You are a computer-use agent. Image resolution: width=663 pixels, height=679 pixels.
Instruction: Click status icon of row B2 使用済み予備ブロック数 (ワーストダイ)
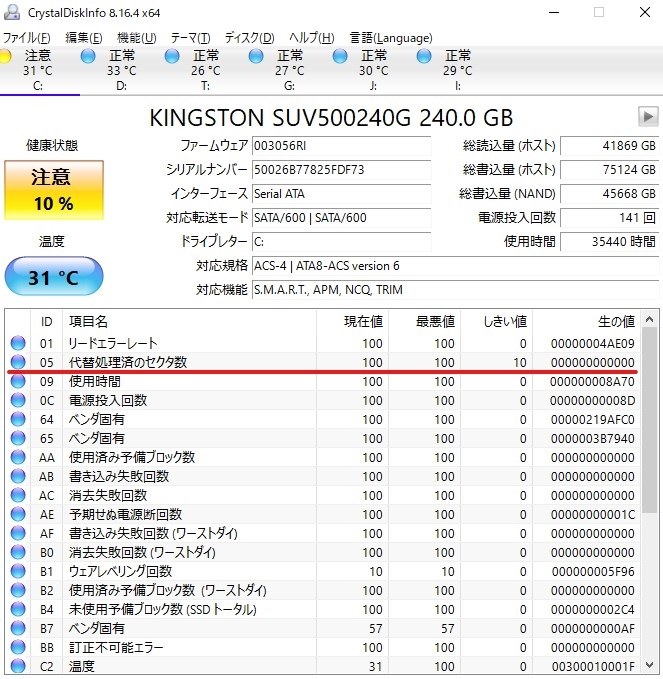click(18, 591)
